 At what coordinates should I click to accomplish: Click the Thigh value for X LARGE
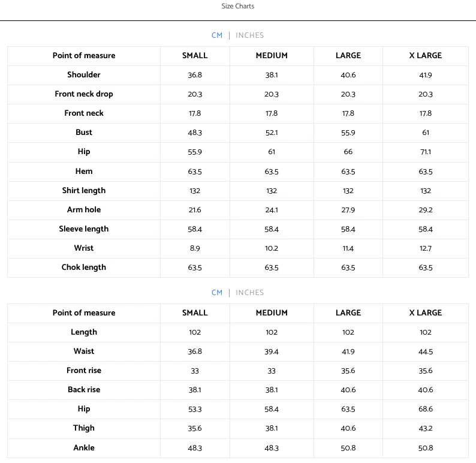pyautogui.click(x=425, y=428)
